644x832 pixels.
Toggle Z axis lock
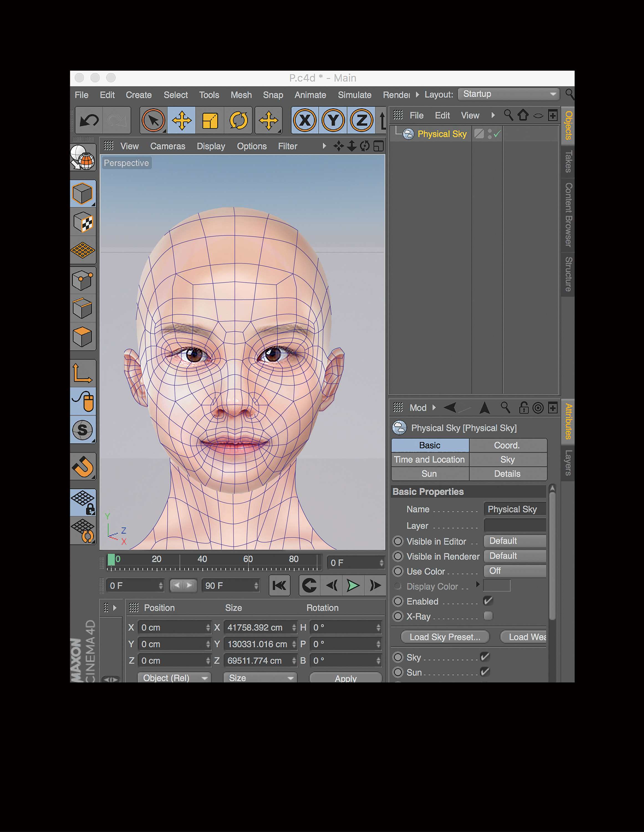tap(362, 121)
